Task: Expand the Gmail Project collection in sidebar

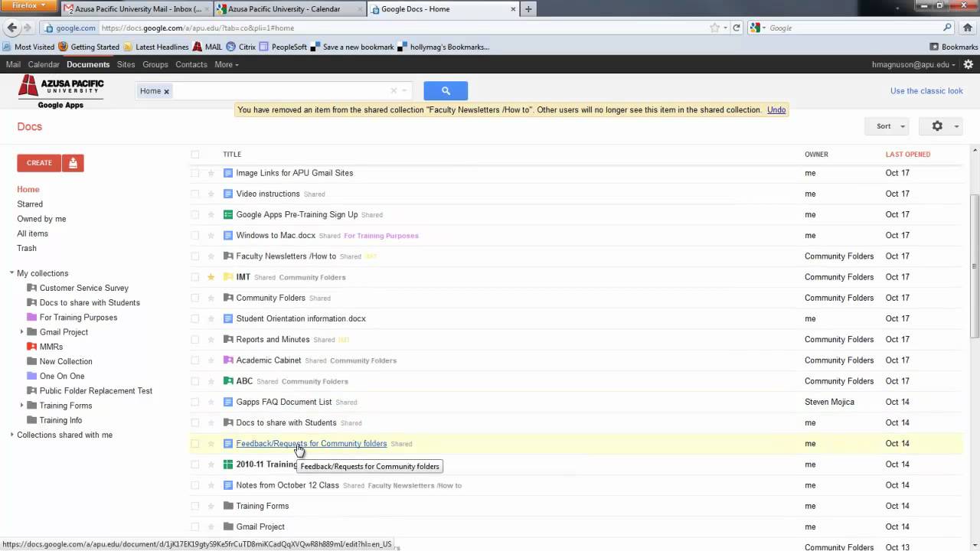Action: pyautogui.click(x=21, y=332)
